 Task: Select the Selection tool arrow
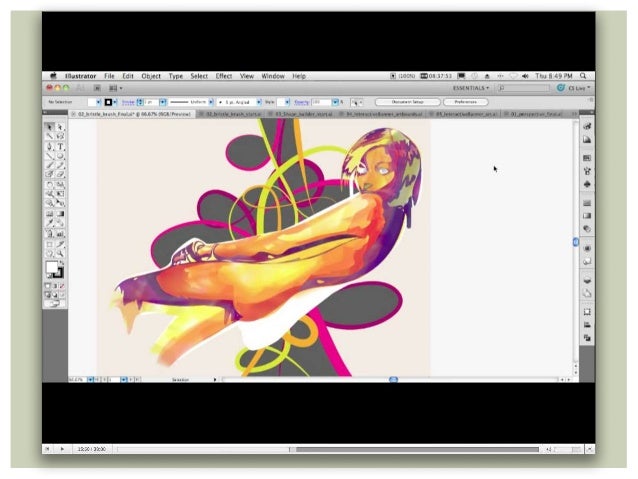[x=50, y=127]
